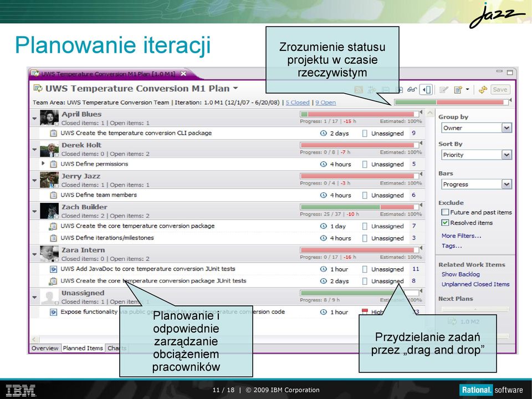
Task: Click the clock icon on Define permissions row
Action: (x=323, y=164)
